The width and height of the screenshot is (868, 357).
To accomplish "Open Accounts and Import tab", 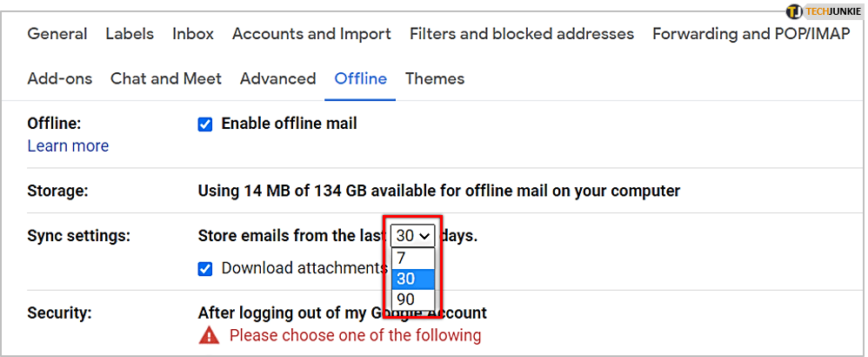I will coord(311,34).
